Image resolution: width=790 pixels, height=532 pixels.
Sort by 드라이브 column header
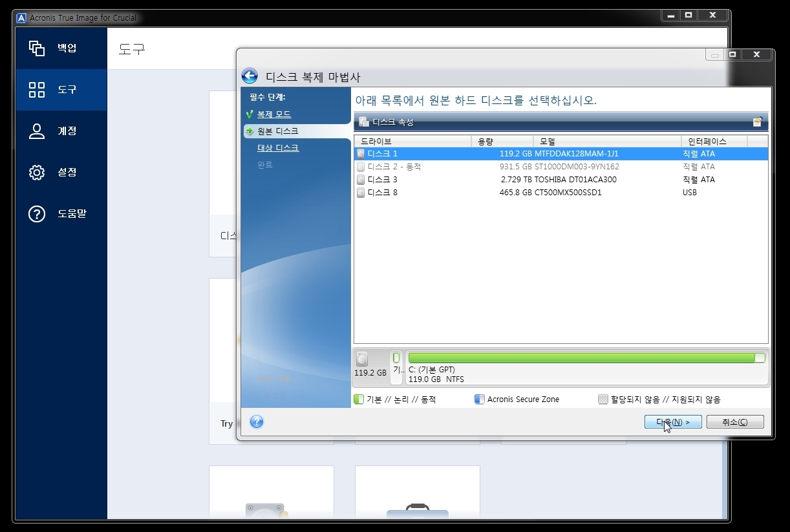pyautogui.click(x=413, y=141)
